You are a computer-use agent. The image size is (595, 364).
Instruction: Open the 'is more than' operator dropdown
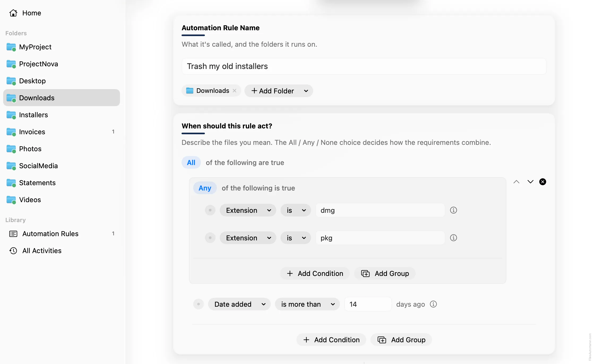point(307,304)
